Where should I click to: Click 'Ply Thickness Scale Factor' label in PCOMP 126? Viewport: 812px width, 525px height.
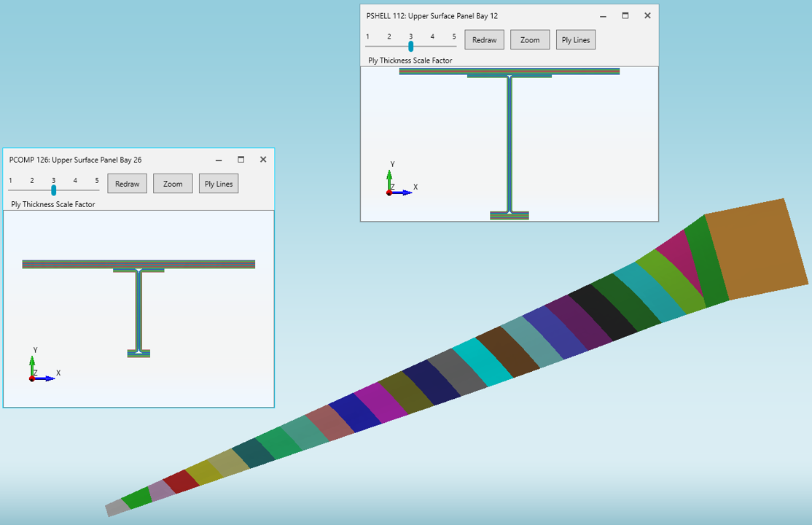tap(52, 204)
